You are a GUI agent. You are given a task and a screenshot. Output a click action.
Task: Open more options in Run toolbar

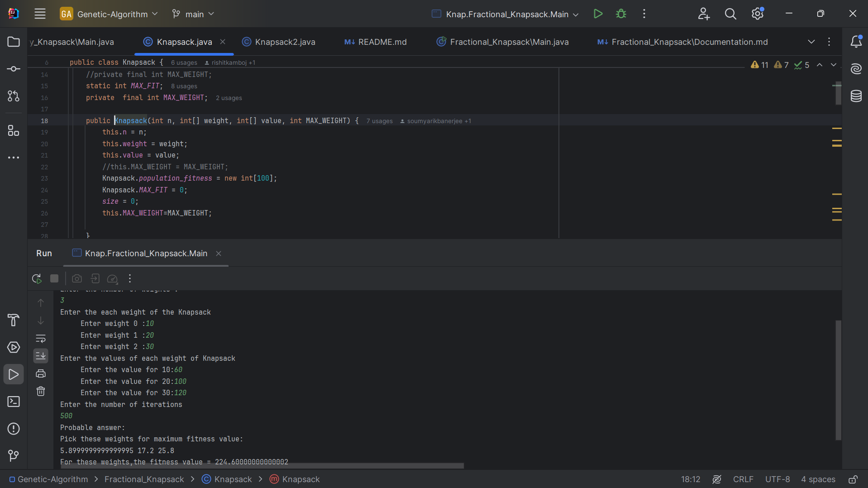coord(130,278)
